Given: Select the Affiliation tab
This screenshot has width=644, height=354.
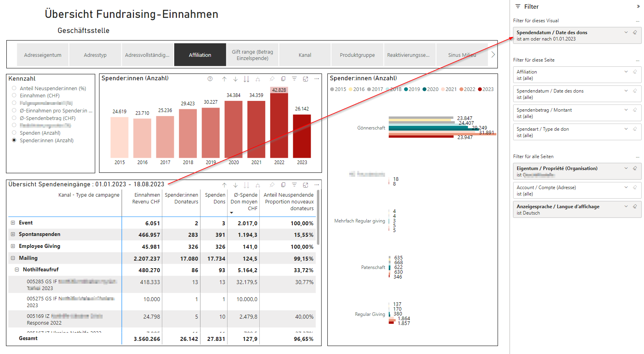Looking at the screenshot, I should coord(200,55).
